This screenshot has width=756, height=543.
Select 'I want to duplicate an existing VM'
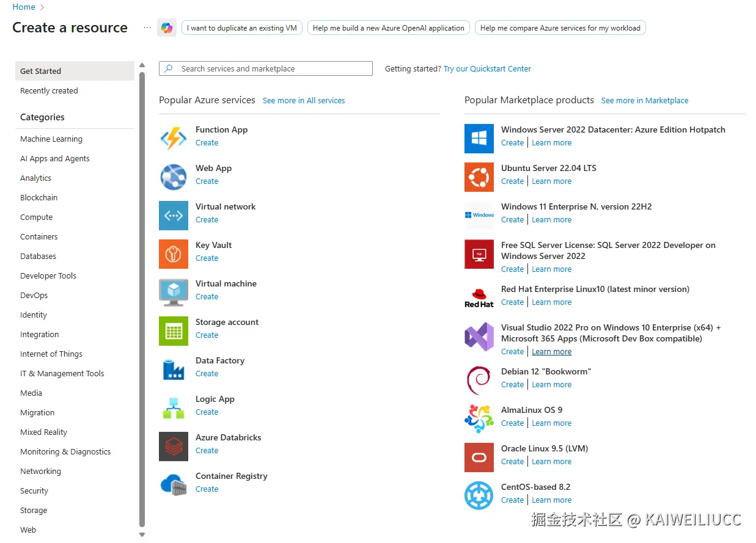[242, 28]
